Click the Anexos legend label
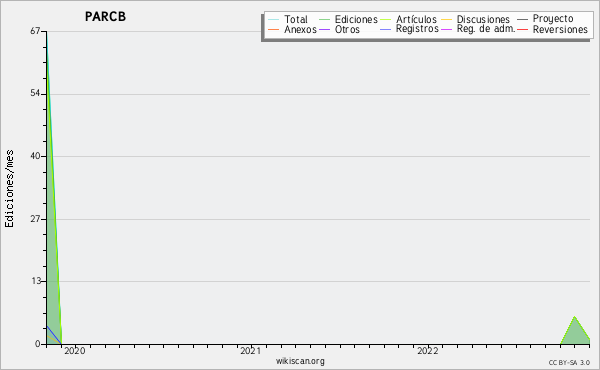 pyautogui.click(x=300, y=29)
